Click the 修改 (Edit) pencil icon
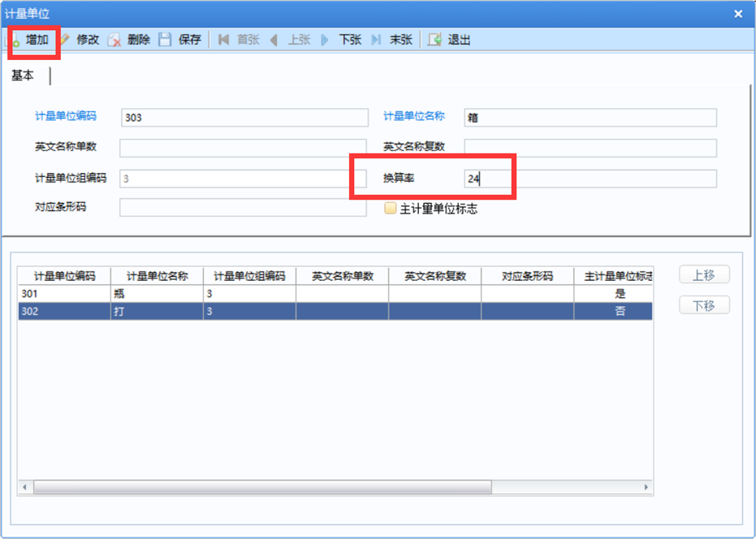 (66, 40)
